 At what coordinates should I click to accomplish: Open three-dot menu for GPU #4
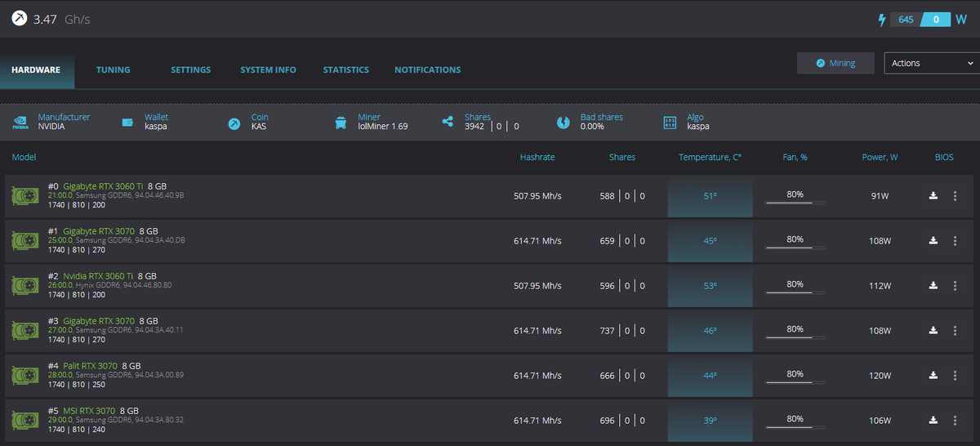(955, 376)
